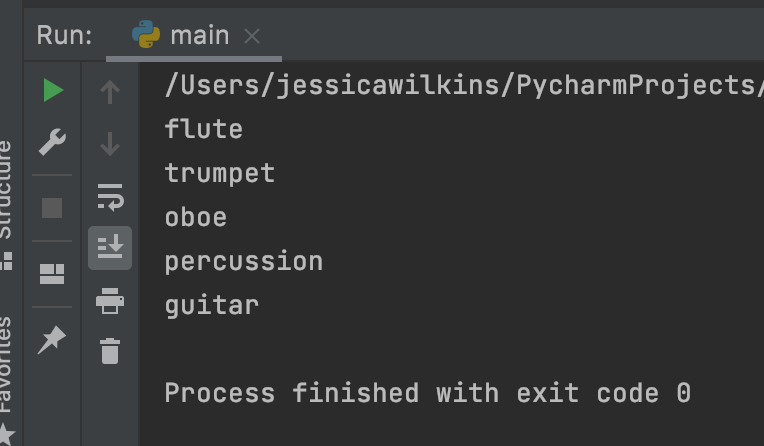Rerun the main script with green play
Viewport: 764px width, 446px height.
(53, 92)
